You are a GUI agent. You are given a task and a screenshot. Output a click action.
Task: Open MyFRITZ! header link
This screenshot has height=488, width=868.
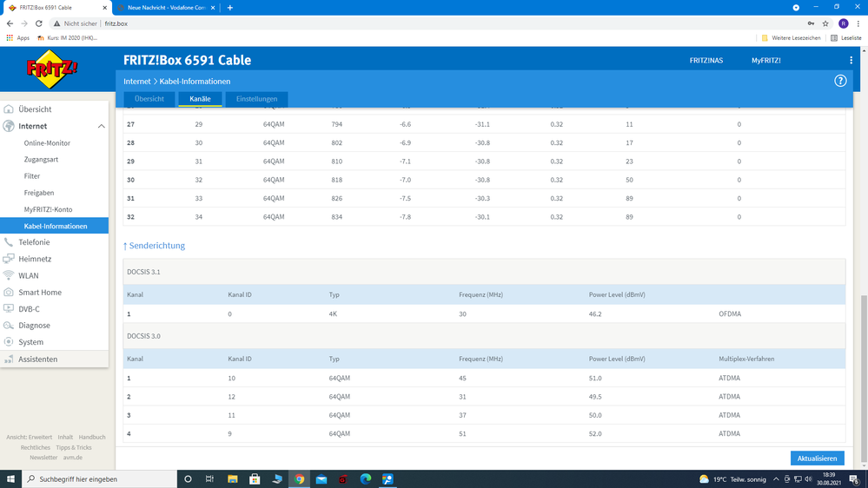765,60
